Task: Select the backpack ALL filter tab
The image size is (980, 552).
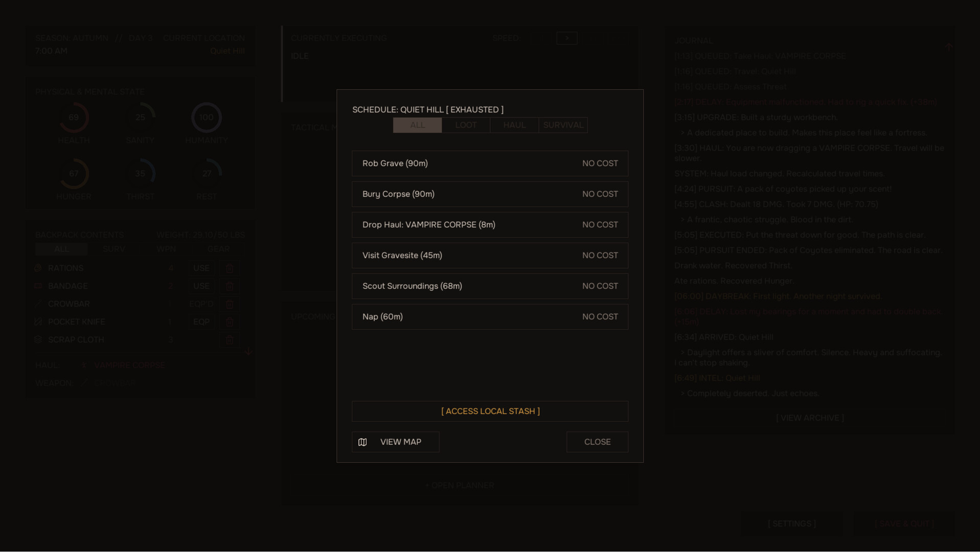Action: tap(61, 249)
